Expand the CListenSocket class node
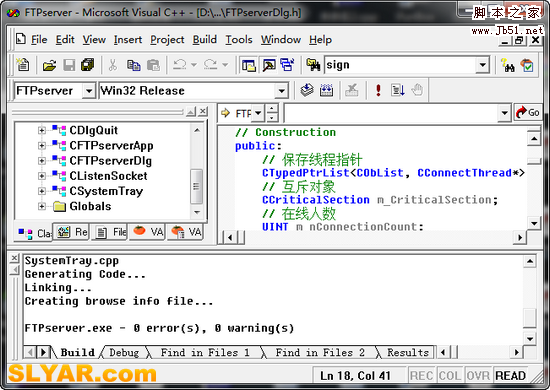The height and width of the screenshot is (390, 550). 41,176
